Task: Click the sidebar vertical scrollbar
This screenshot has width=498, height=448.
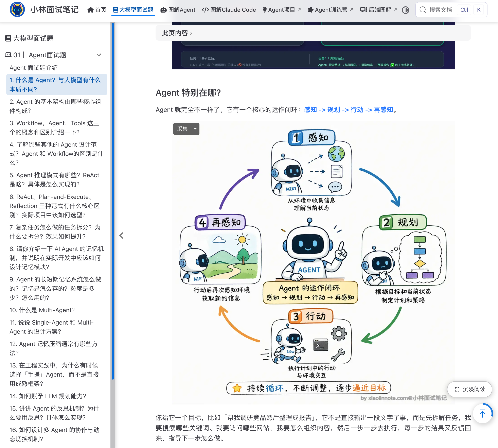Action: (x=113, y=201)
